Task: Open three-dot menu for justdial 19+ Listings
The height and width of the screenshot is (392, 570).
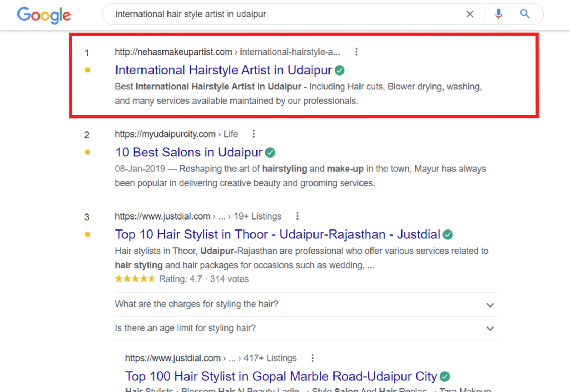Action: [297, 216]
